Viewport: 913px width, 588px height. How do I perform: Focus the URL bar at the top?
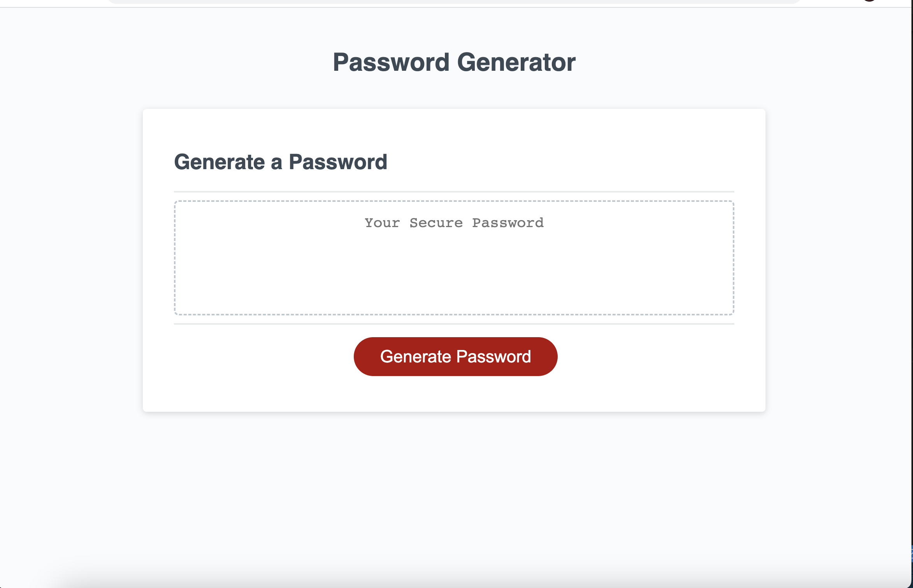(x=428, y=2)
